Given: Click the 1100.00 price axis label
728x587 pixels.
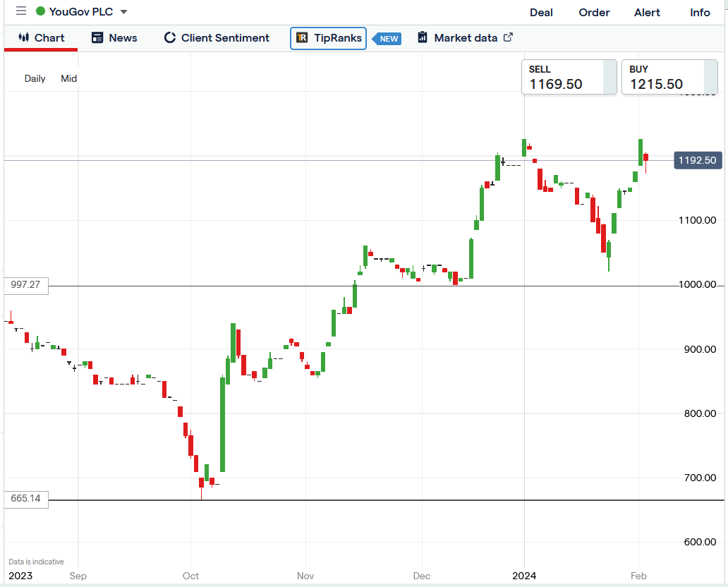Looking at the screenshot, I should click(x=698, y=220).
